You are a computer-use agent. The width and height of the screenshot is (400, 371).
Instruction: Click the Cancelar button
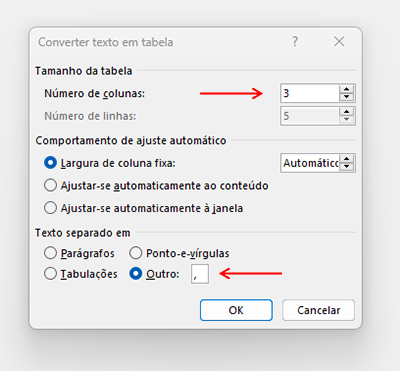319,310
